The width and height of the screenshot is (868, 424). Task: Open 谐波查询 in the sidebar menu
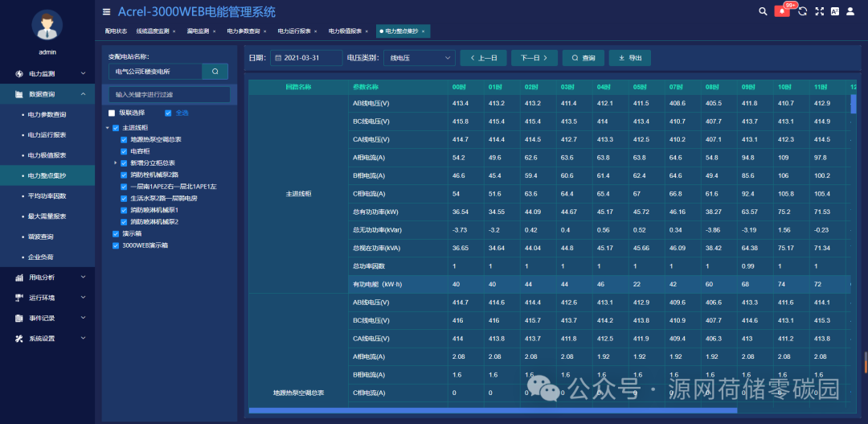click(x=41, y=237)
